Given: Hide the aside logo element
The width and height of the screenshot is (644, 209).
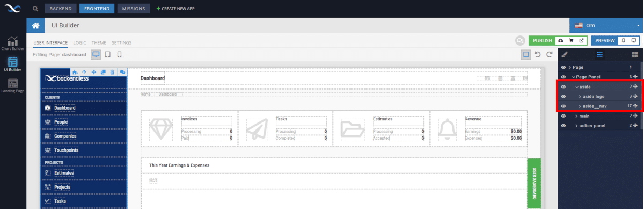Looking at the screenshot, I should point(563,96).
